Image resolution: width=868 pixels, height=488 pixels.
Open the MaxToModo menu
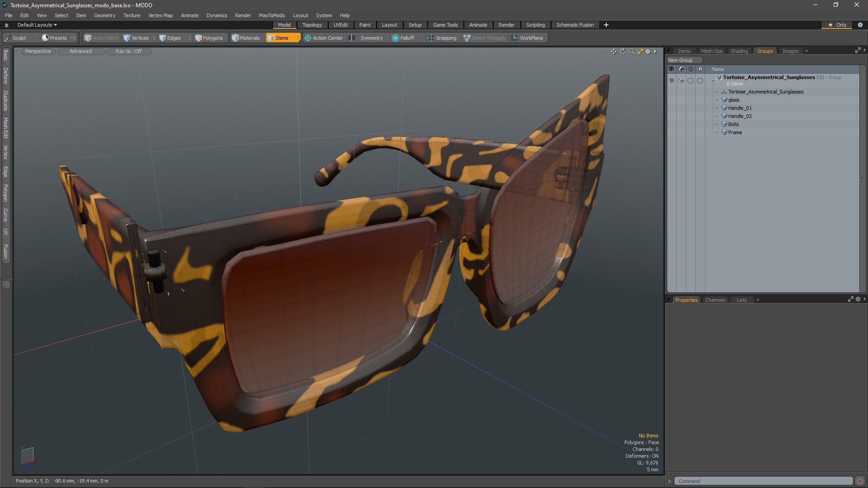tap(272, 15)
